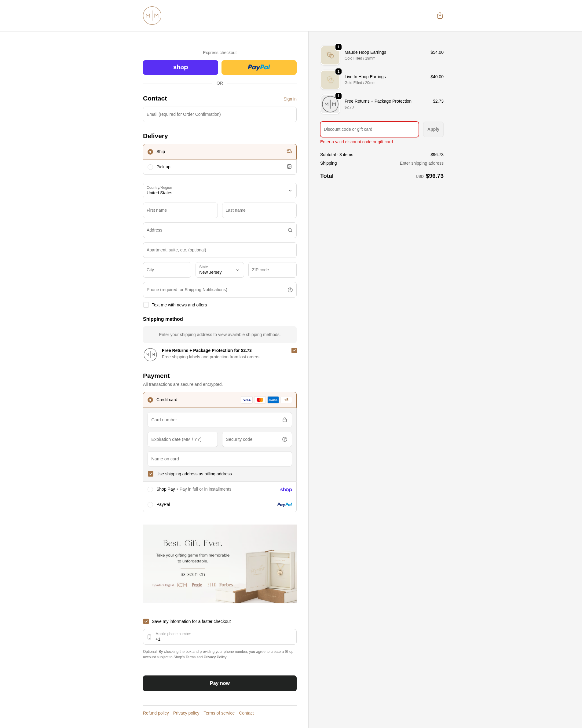Click the M|M store logo in header
Image resolution: width=582 pixels, height=728 pixels.
click(x=152, y=16)
